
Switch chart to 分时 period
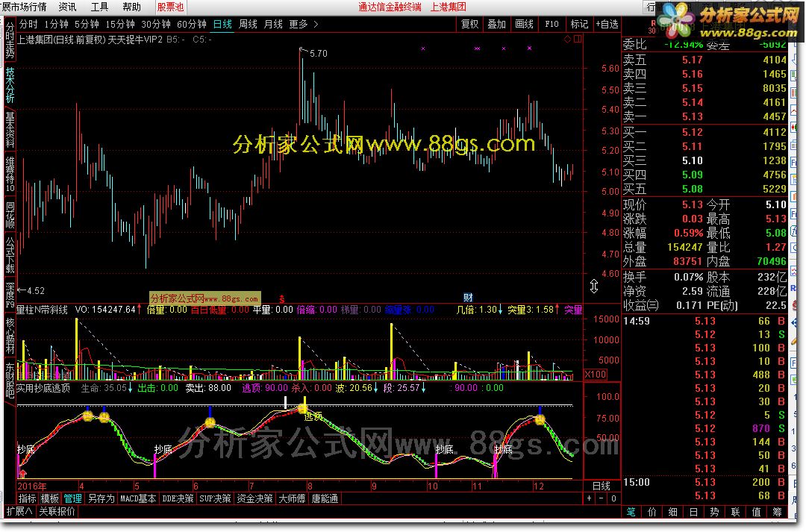[x=28, y=24]
